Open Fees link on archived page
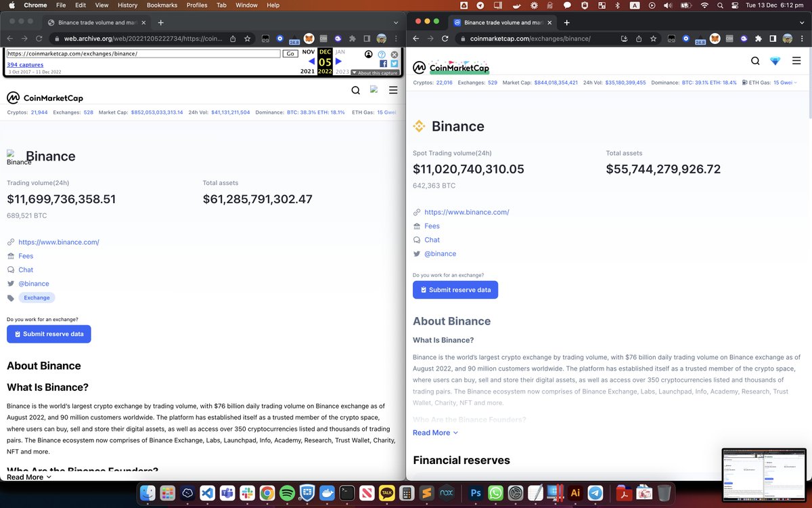812x508 pixels. coord(26,256)
